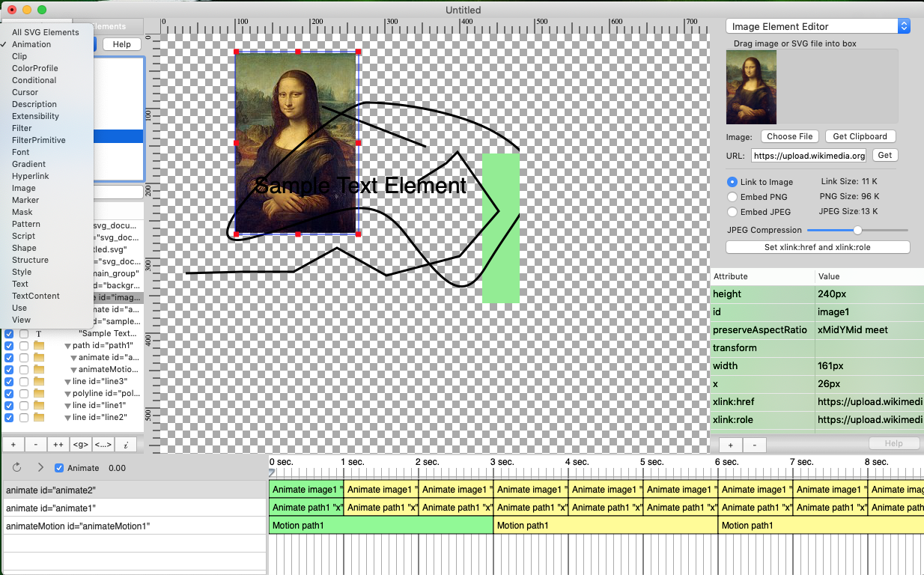
Task: Collapse the animateMotion tree node
Action: click(x=73, y=370)
